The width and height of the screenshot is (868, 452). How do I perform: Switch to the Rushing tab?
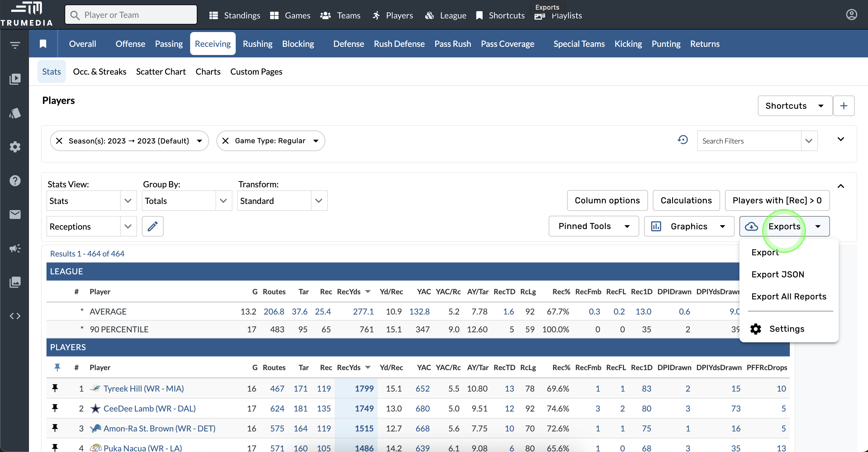pos(257,44)
